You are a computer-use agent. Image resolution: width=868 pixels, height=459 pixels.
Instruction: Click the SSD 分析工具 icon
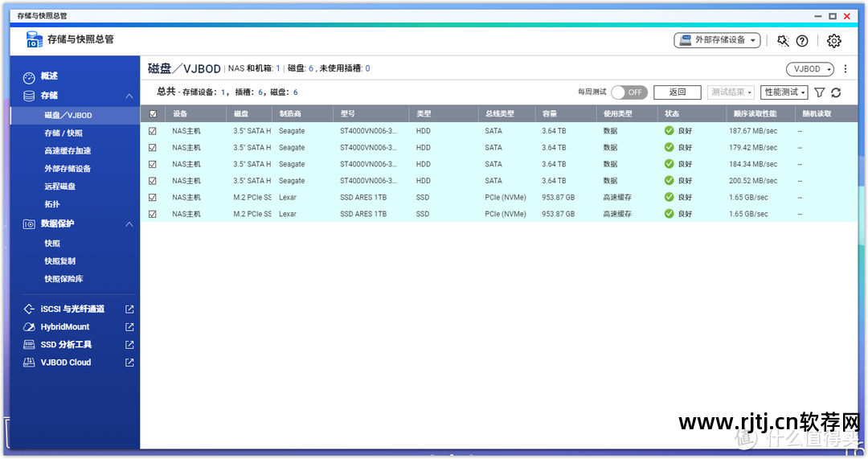pos(29,344)
